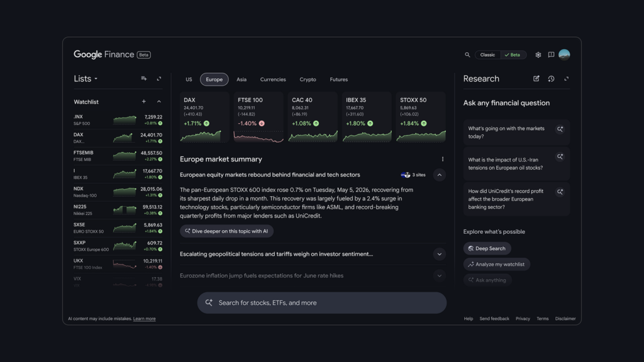Open the Privacy link
Image resolution: width=644 pixels, height=362 pixels.
point(523,319)
